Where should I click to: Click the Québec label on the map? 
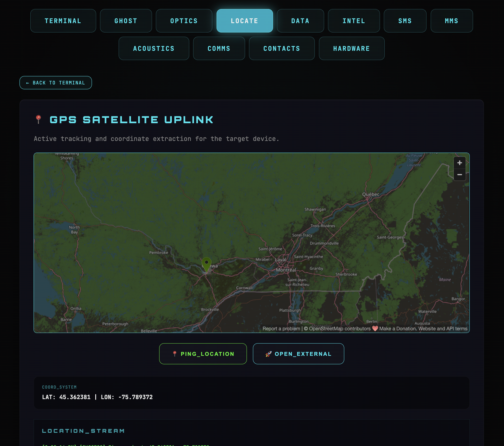tap(371, 194)
